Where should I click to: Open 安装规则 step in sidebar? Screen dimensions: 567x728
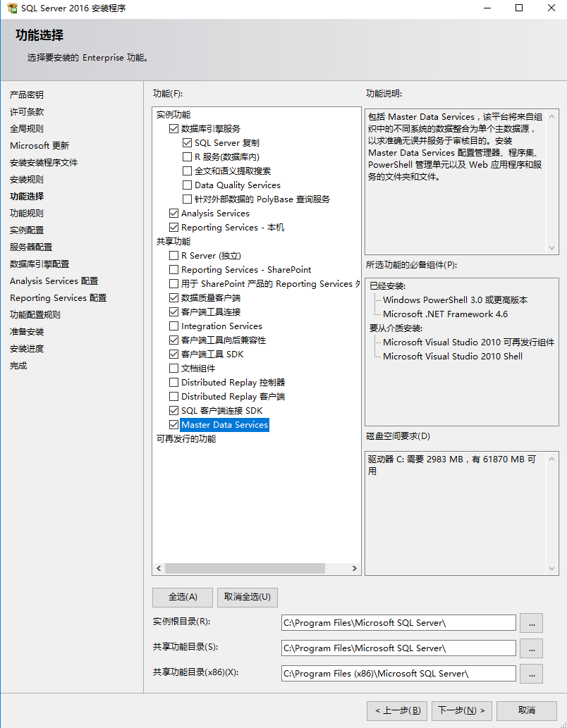pyautogui.click(x=27, y=179)
